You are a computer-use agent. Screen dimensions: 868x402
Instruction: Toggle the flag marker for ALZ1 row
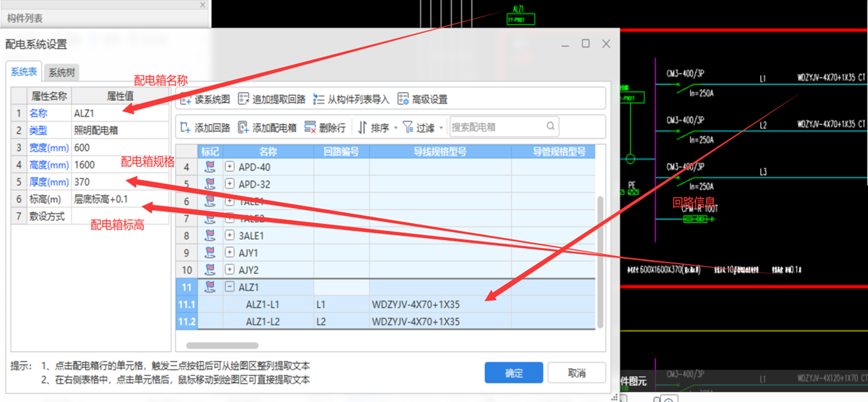click(x=210, y=288)
